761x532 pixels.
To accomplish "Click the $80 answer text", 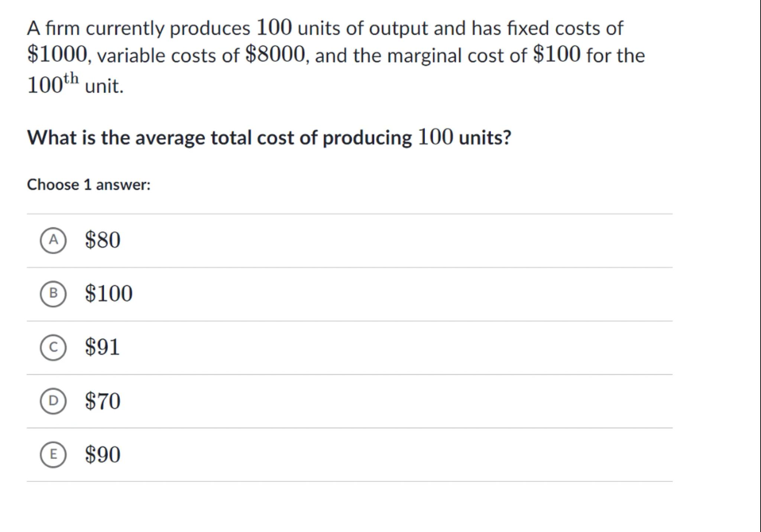I will pyautogui.click(x=103, y=240).
